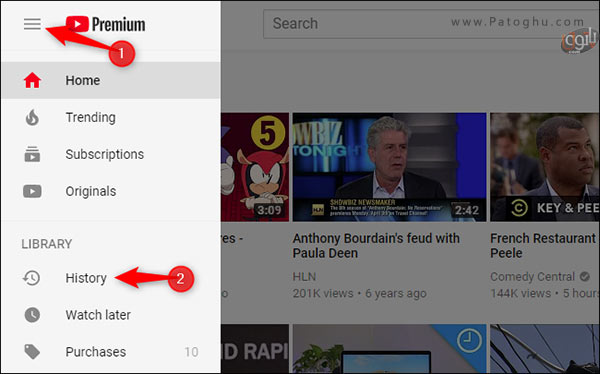This screenshot has height=374, width=600.
Task: Visit the Comedy Central channel link
Action: coord(533,277)
